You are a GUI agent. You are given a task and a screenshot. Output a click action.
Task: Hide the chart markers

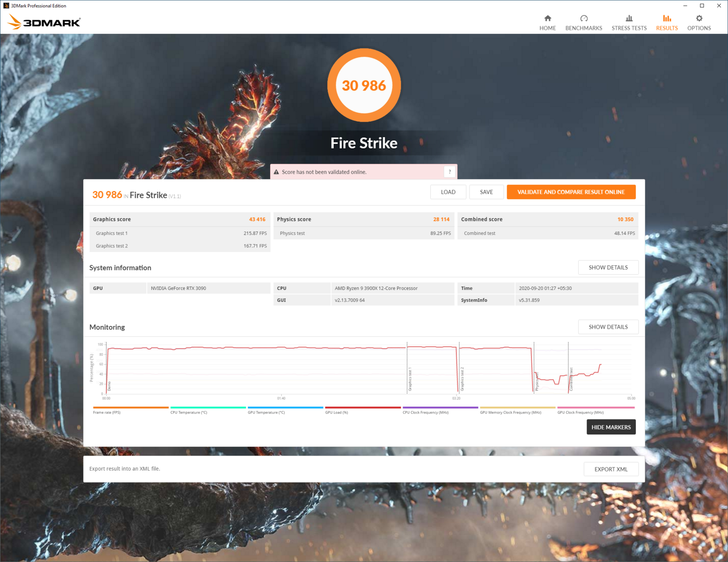pos(611,427)
